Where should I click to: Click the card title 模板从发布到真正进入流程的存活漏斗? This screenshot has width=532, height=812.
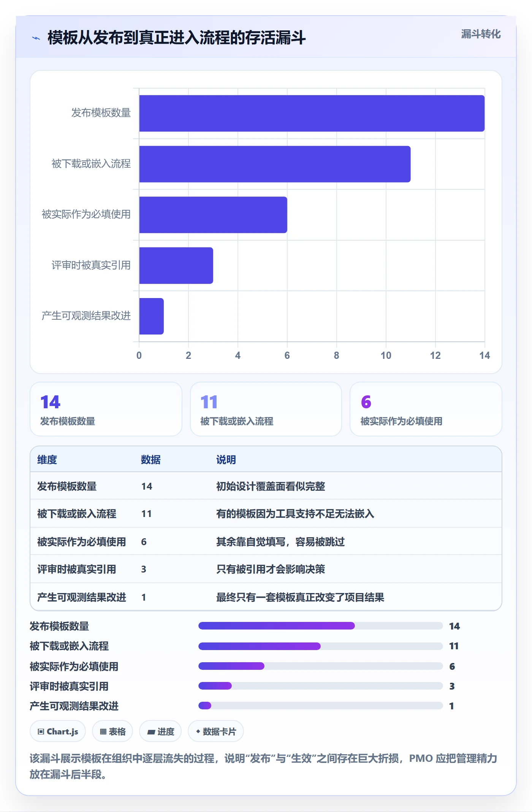coord(176,38)
